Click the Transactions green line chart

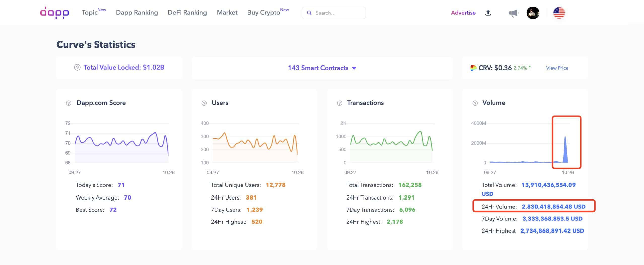pos(391,147)
